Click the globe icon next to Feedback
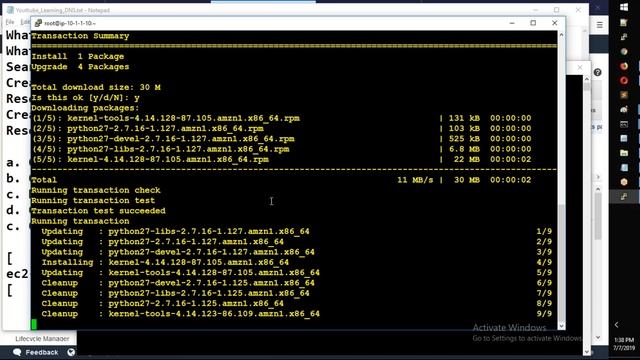The width and height of the screenshot is (640, 360). click(x=71, y=352)
